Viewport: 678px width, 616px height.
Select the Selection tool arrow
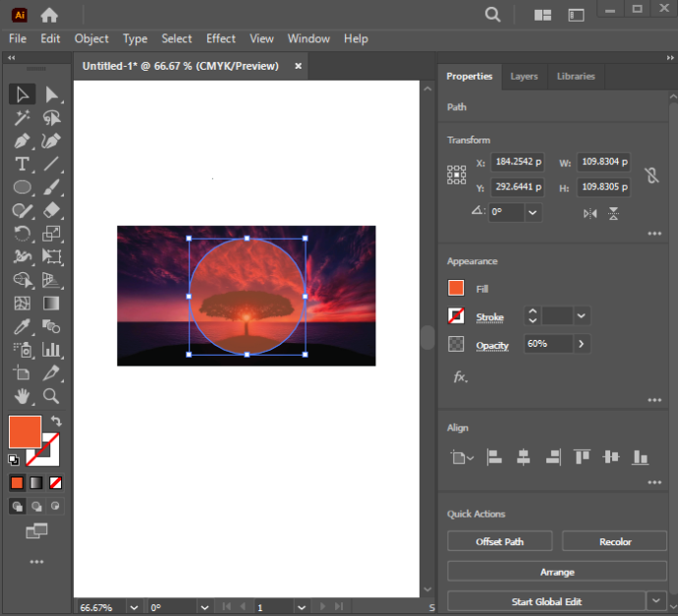point(22,94)
